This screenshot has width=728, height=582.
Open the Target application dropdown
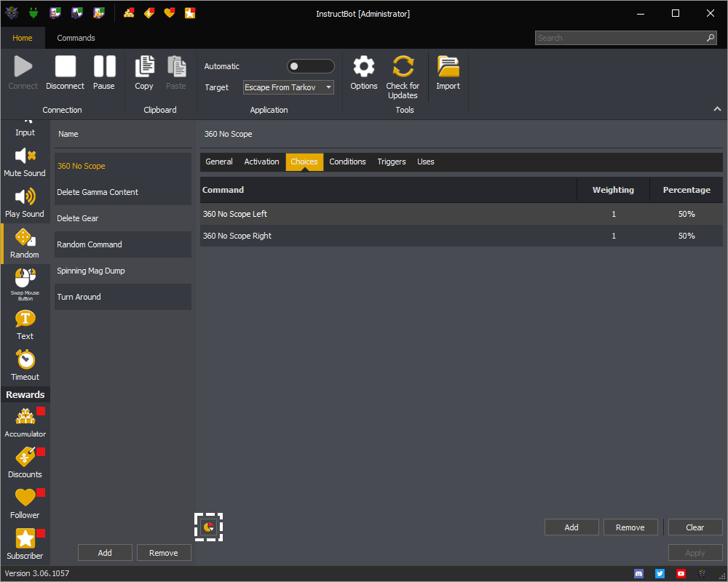(288, 87)
